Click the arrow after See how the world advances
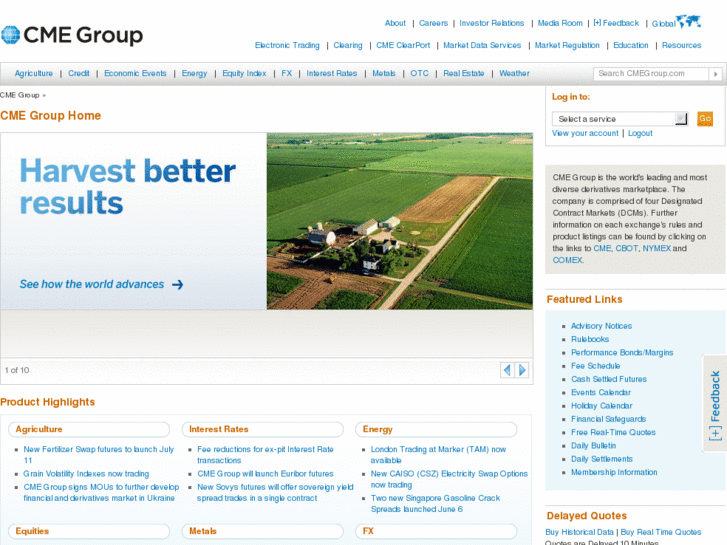Image resolution: width=727 pixels, height=545 pixels. click(178, 284)
